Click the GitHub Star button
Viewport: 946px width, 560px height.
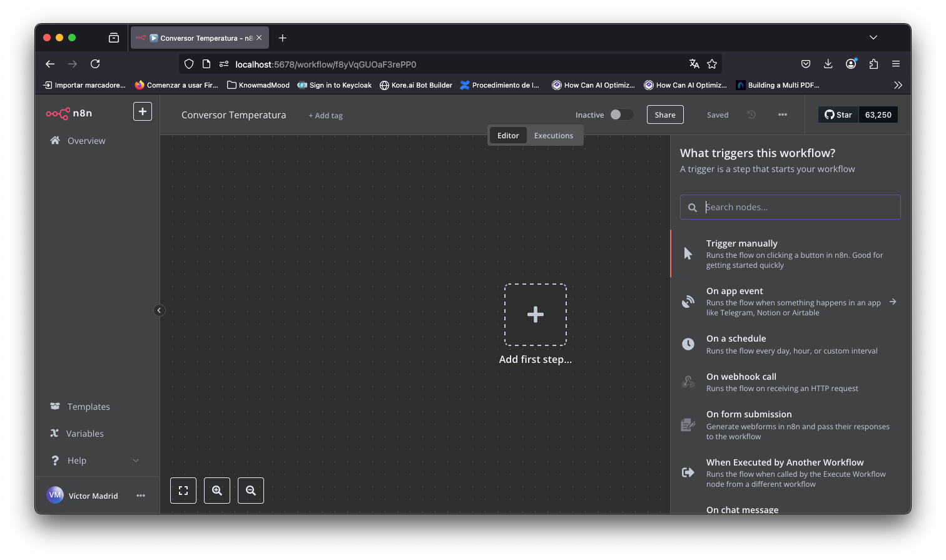(x=838, y=115)
